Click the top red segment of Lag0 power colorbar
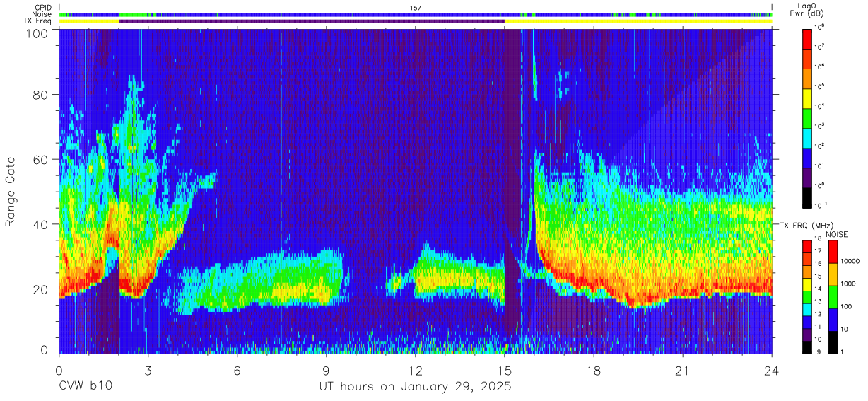This screenshot has height=401, width=868. (807, 37)
